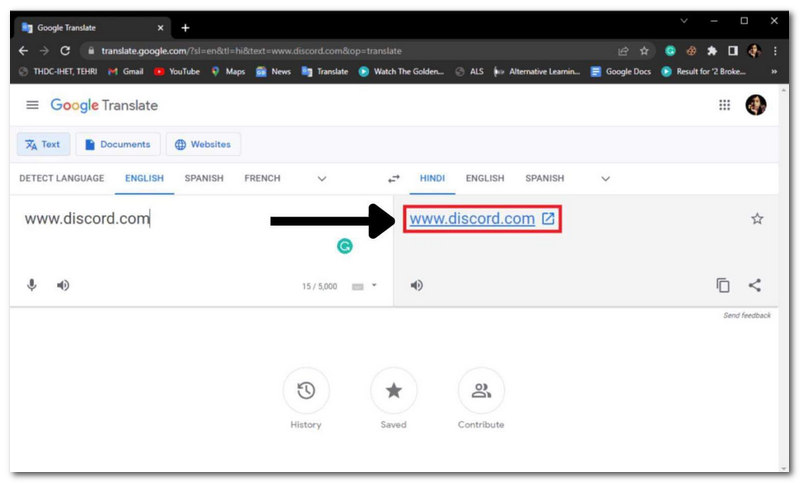
Task: Switch to Text translation mode
Action: point(43,144)
